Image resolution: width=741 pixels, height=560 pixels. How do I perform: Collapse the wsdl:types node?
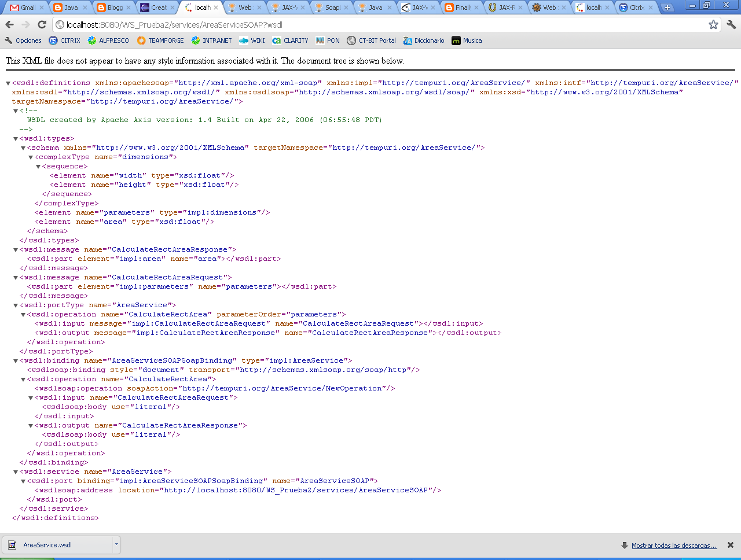click(x=16, y=139)
